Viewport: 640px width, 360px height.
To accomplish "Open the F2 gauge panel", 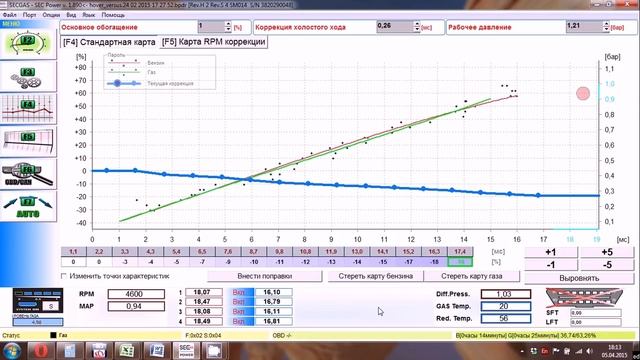I will coord(28,44).
